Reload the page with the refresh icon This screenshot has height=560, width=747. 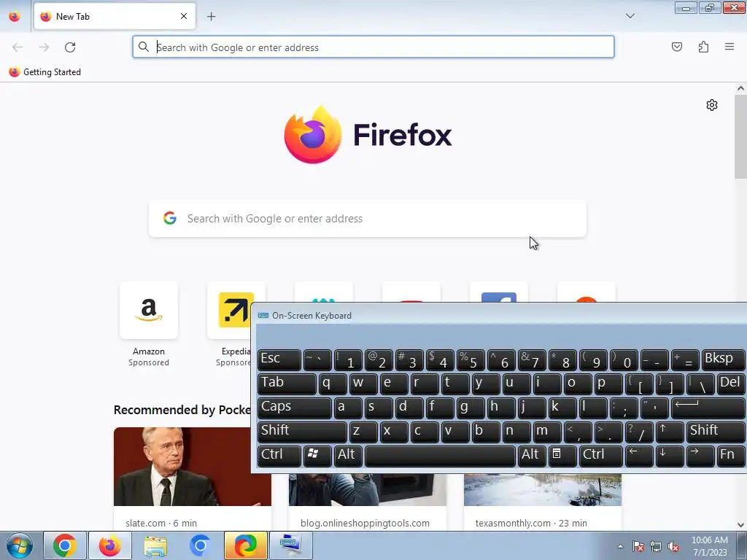coord(70,47)
